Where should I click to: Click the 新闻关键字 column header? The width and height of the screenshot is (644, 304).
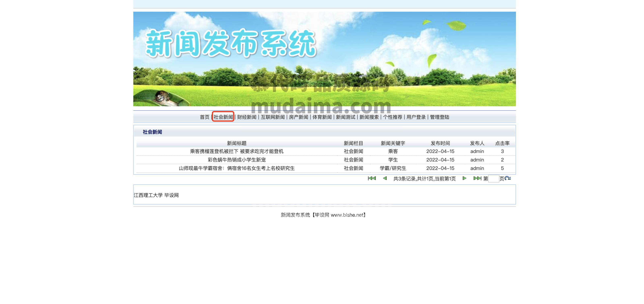click(393, 143)
